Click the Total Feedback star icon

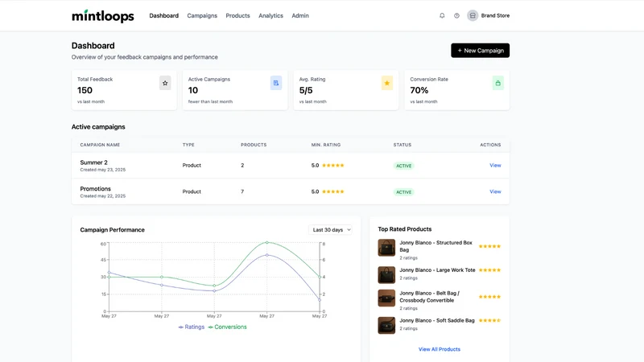(x=165, y=83)
